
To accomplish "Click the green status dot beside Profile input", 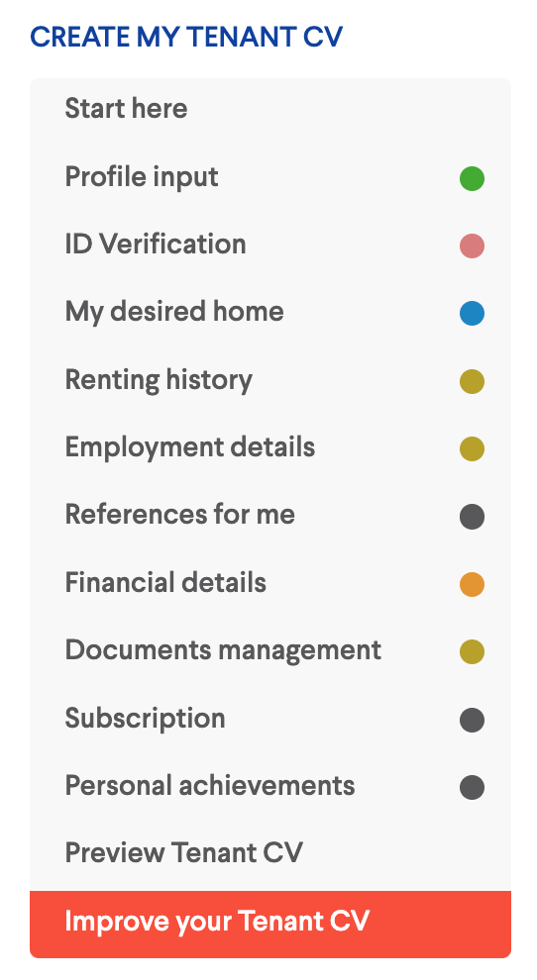I will point(472,178).
